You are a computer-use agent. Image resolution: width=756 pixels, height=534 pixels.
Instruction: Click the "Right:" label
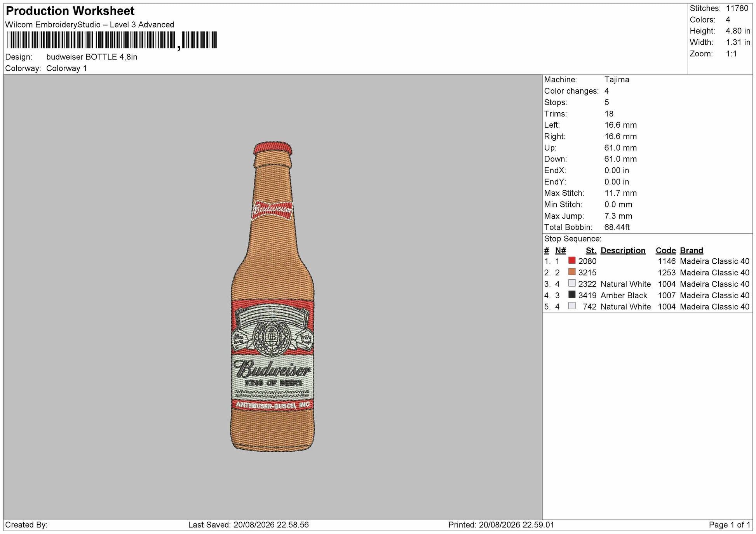555,136
